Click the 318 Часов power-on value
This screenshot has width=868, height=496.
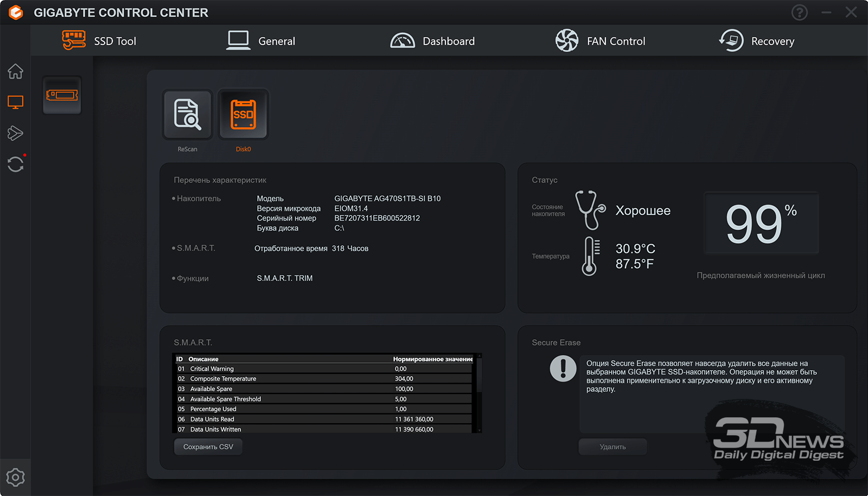tap(350, 249)
